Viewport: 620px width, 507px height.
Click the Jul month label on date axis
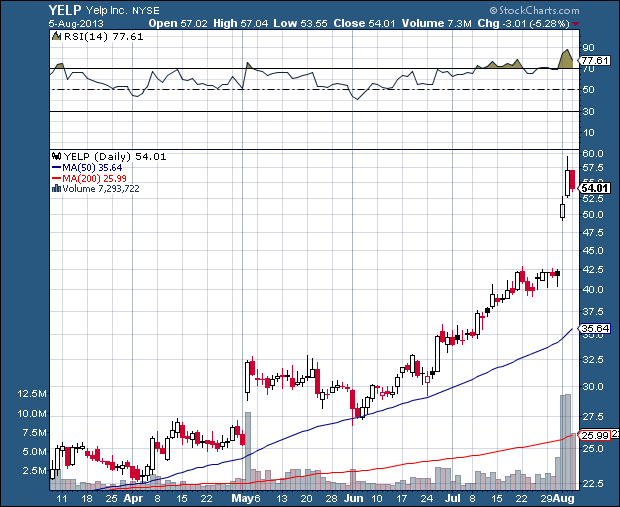coord(452,498)
